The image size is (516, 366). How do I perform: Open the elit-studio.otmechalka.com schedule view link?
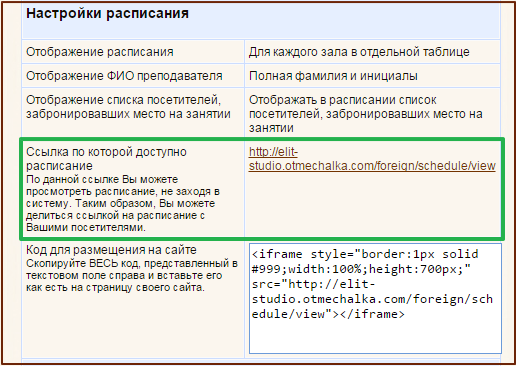[x=372, y=159]
